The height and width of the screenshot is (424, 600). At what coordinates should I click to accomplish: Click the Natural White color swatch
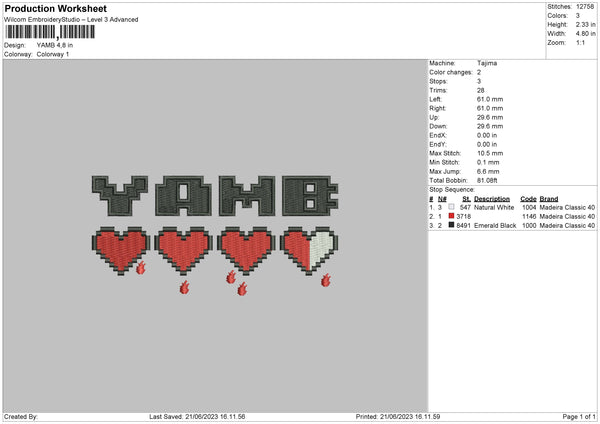(x=452, y=207)
